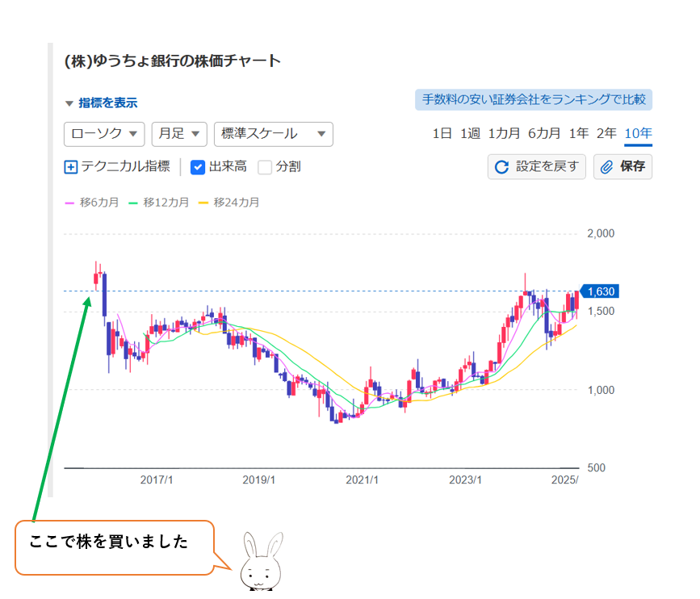700x599 pixels.
Task: Click the 1,000 price axis label
Action: pyautogui.click(x=601, y=390)
